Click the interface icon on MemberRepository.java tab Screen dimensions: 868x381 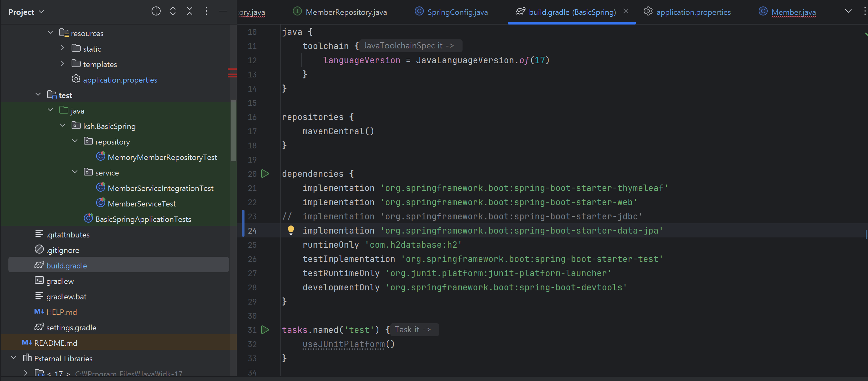tap(297, 11)
